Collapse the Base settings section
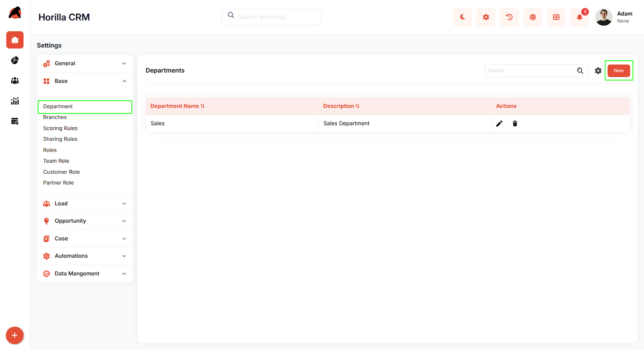 (x=85, y=81)
